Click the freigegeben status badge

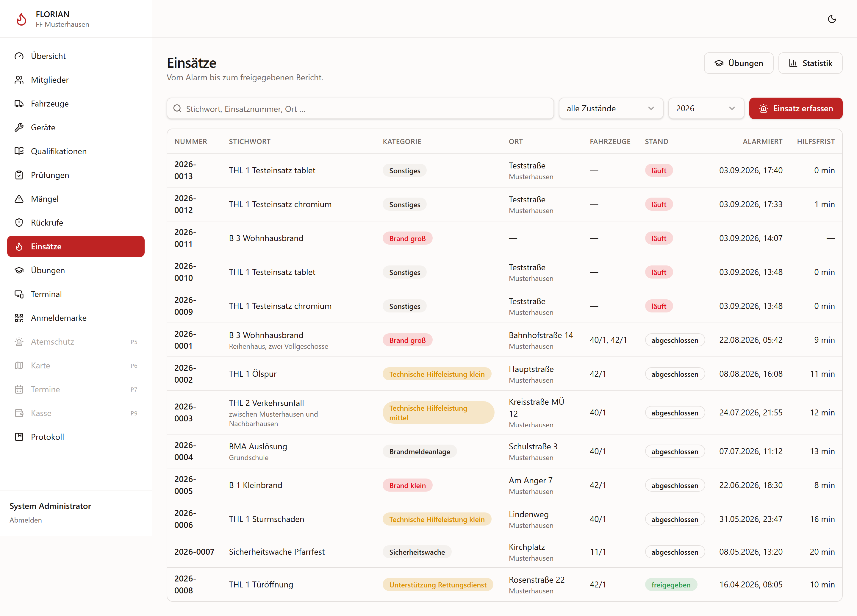tap(671, 585)
